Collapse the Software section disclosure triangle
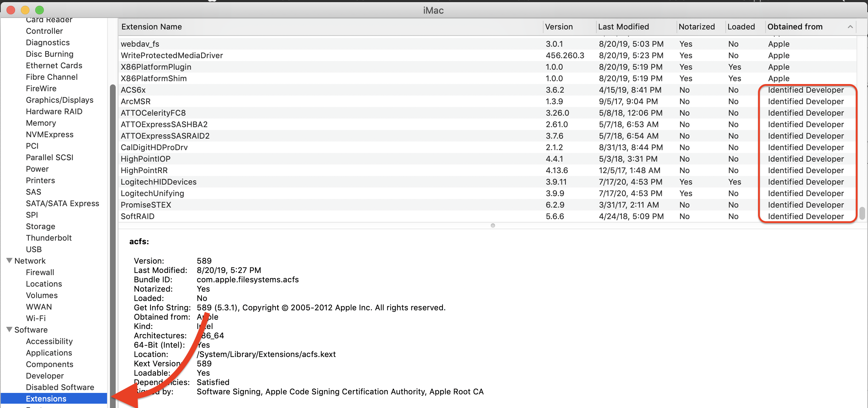The height and width of the screenshot is (408, 868). pyautogui.click(x=9, y=329)
